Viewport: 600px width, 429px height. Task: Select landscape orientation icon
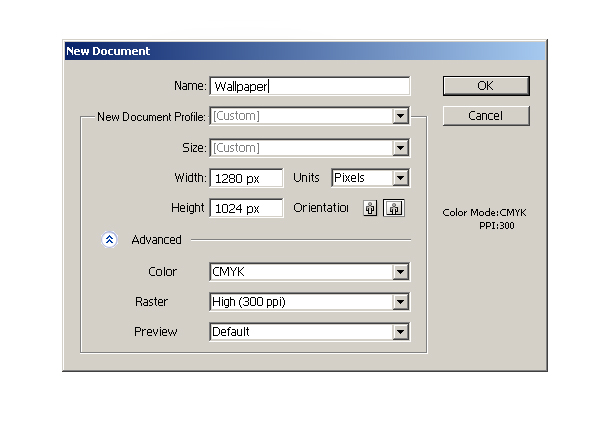point(394,208)
